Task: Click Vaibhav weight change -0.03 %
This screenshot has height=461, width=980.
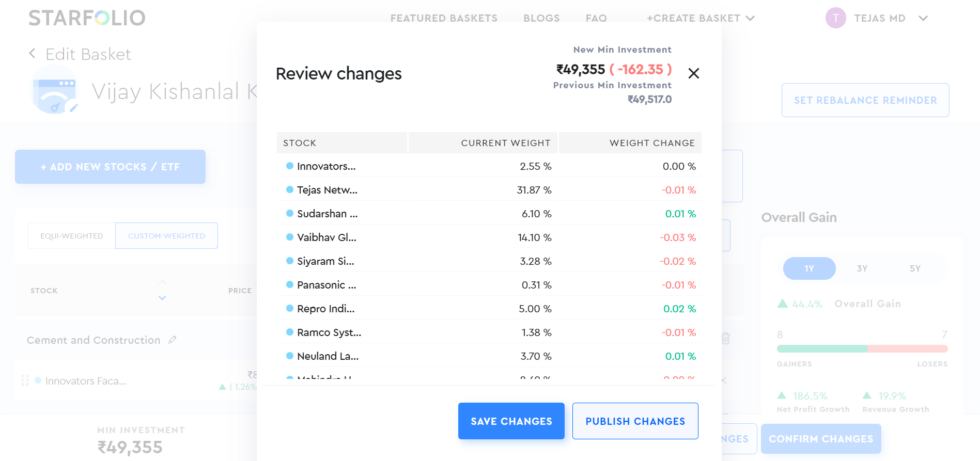Action: click(x=678, y=237)
